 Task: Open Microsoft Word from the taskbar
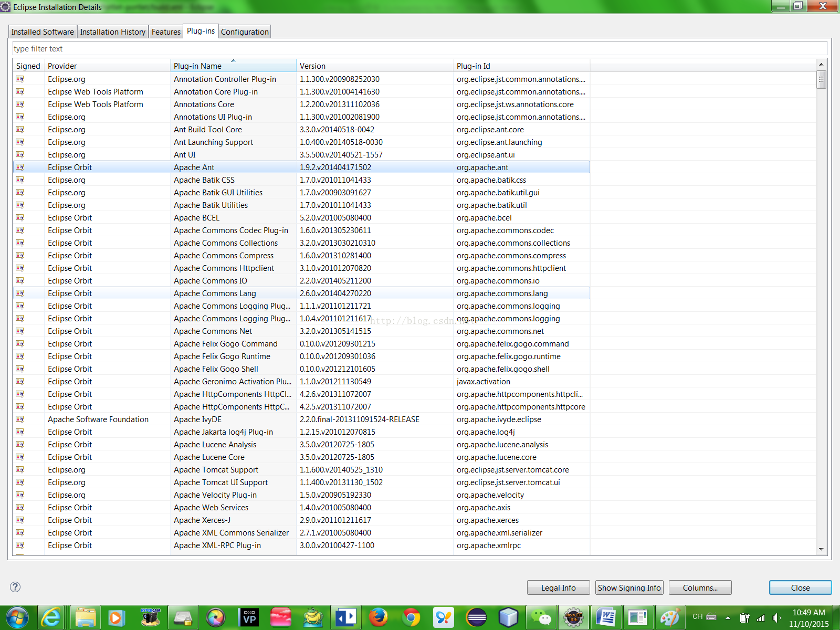tap(606, 617)
